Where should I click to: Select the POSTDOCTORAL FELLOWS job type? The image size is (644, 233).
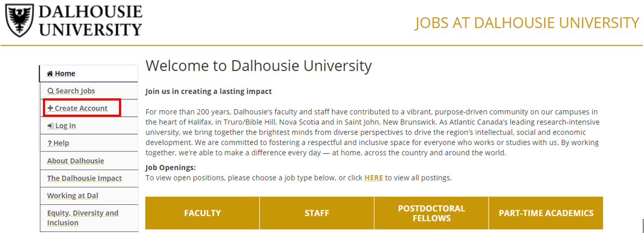click(x=431, y=213)
